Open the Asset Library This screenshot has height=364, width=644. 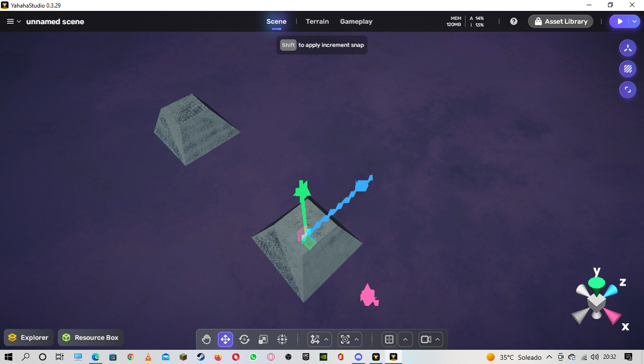[561, 21]
